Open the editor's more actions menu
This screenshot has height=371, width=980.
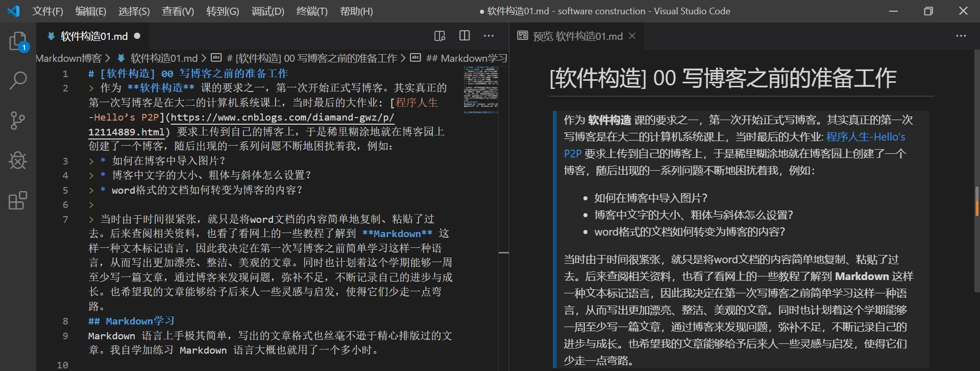pos(489,36)
